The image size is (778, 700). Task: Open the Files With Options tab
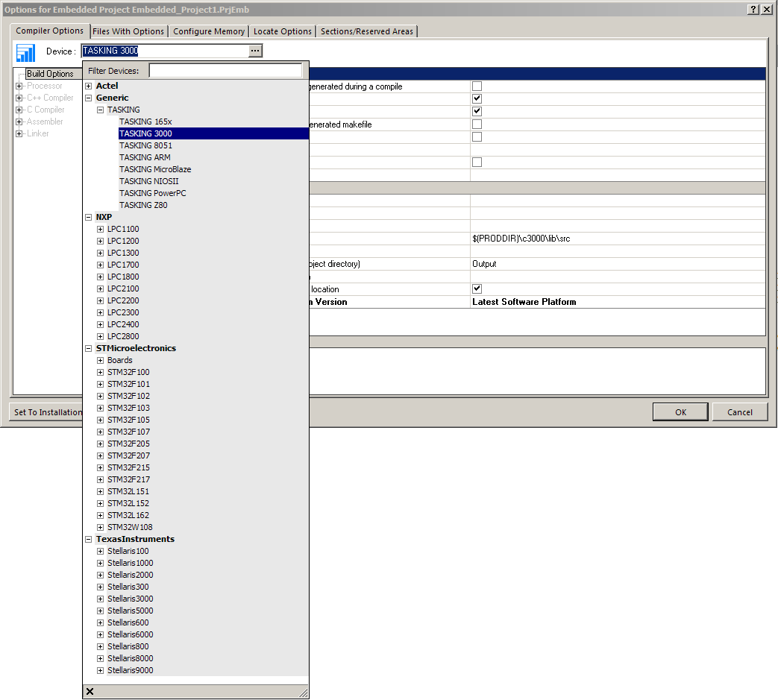click(x=128, y=31)
